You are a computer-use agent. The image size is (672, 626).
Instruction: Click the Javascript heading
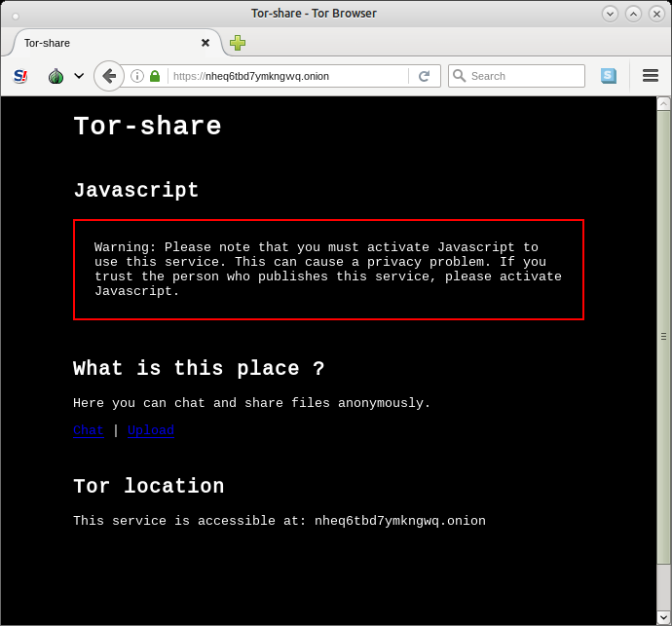click(x=136, y=190)
